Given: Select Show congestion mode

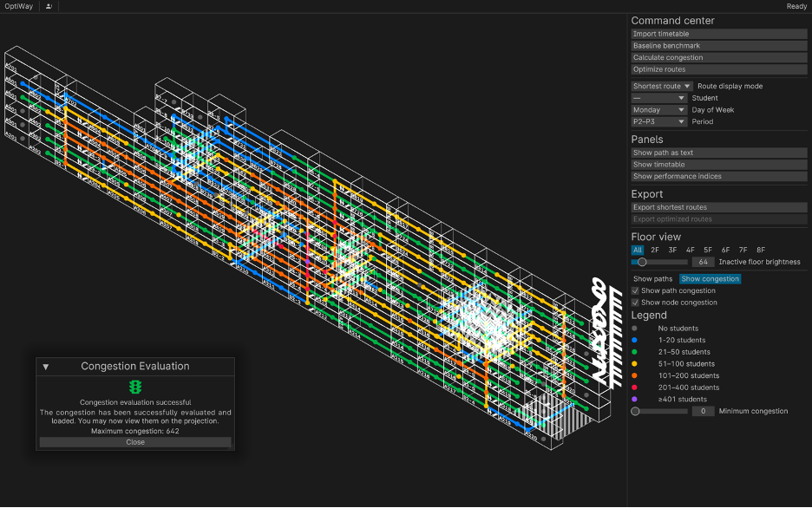Looking at the screenshot, I should tap(710, 279).
